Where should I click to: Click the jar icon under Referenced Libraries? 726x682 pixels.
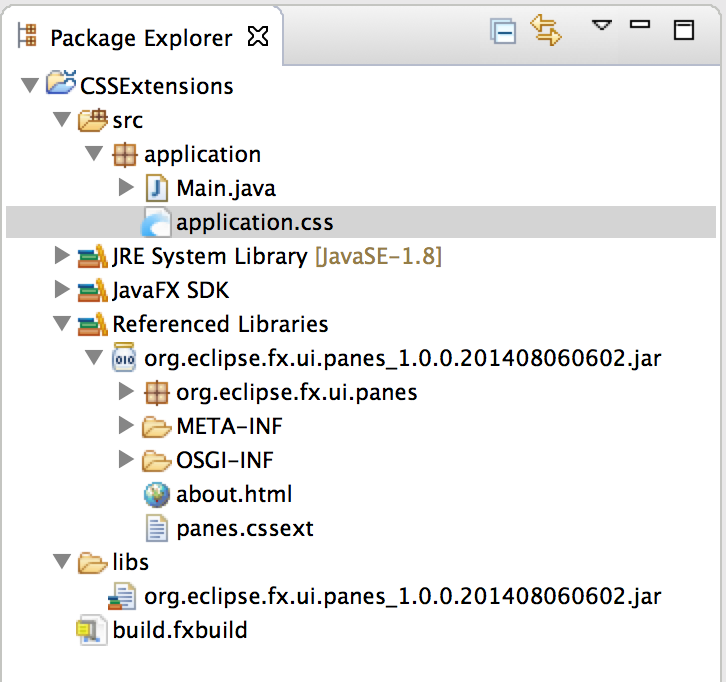[126, 358]
